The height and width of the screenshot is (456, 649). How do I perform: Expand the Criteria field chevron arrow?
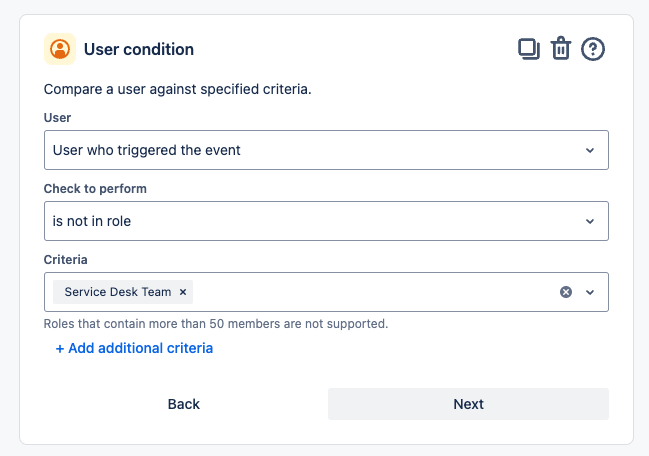pyautogui.click(x=590, y=292)
